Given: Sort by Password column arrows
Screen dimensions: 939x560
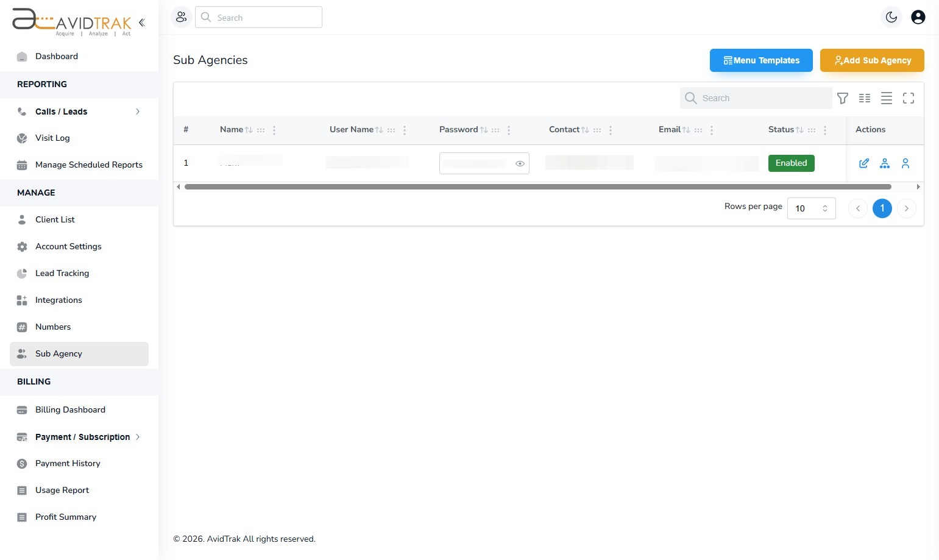Looking at the screenshot, I should pos(484,130).
